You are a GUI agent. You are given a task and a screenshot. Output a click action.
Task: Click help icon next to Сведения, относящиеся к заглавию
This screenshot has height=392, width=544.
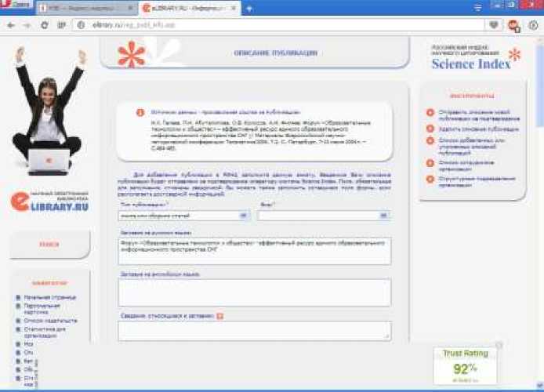[220, 316]
